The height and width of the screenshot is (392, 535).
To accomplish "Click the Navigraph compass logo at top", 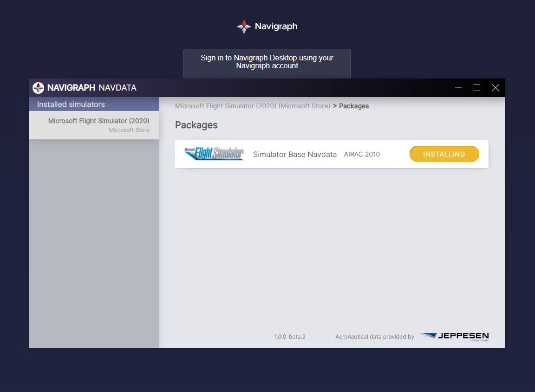I will point(244,26).
